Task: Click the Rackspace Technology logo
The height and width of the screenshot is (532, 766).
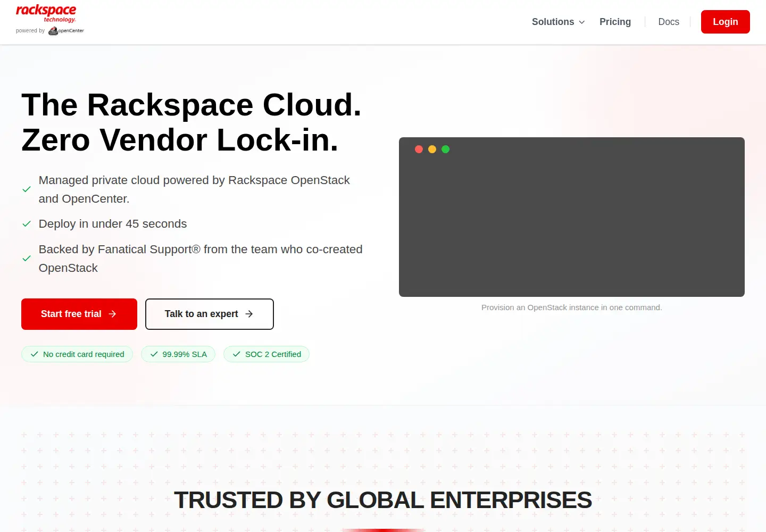Action: tap(46, 13)
